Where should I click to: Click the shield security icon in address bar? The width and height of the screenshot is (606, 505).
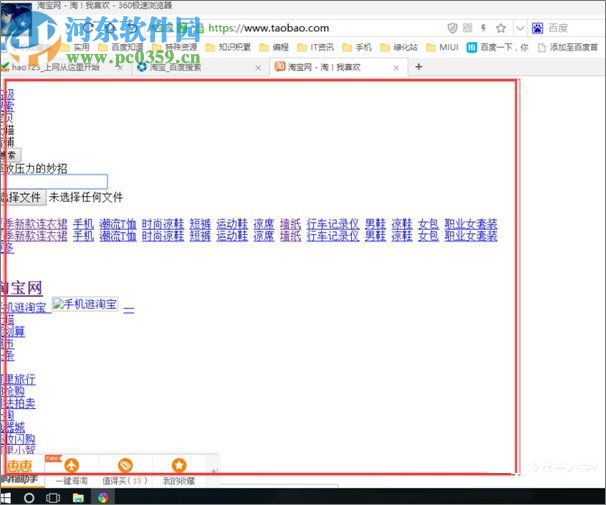point(453,28)
